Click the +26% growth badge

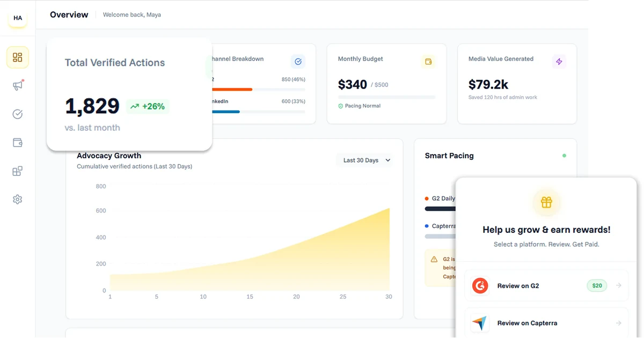pyautogui.click(x=148, y=106)
